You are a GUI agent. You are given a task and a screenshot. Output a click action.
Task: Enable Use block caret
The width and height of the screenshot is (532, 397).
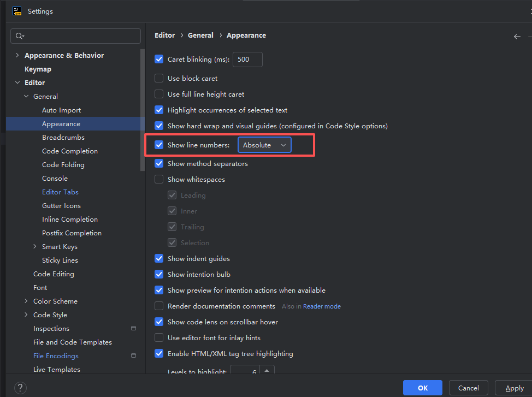[159, 78]
